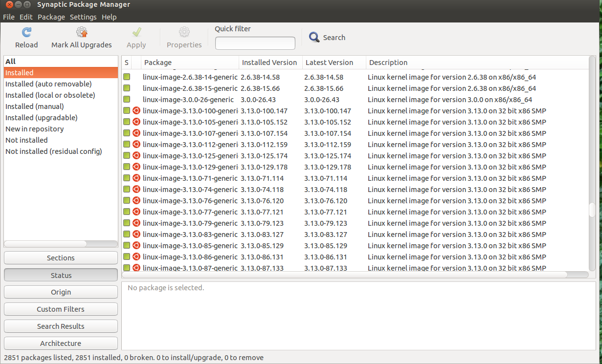The height and width of the screenshot is (364, 602).
Task: Select linux-image-3.13.0-83-generic package name
Action: pyautogui.click(x=190, y=235)
